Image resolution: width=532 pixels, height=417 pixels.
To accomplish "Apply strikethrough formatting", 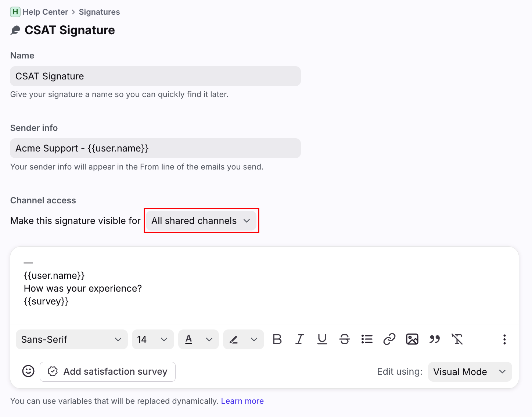I will [x=345, y=339].
